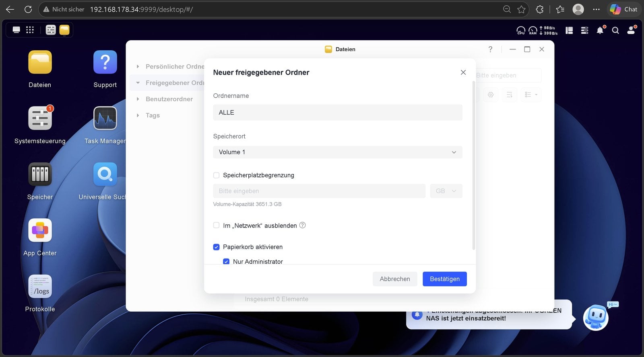This screenshot has height=357, width=644.
Task: Switch to Dateien in the NAS taskbar
Action: [x=64, y=30]
